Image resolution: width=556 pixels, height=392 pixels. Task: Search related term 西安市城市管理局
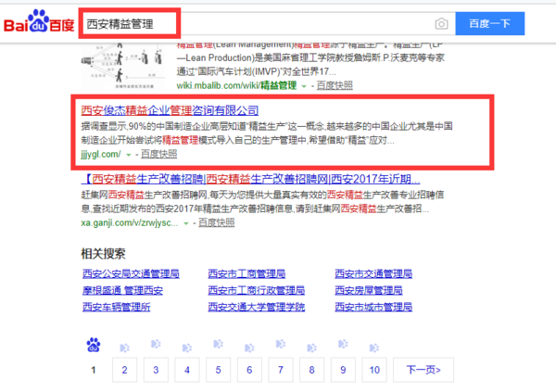373,308
